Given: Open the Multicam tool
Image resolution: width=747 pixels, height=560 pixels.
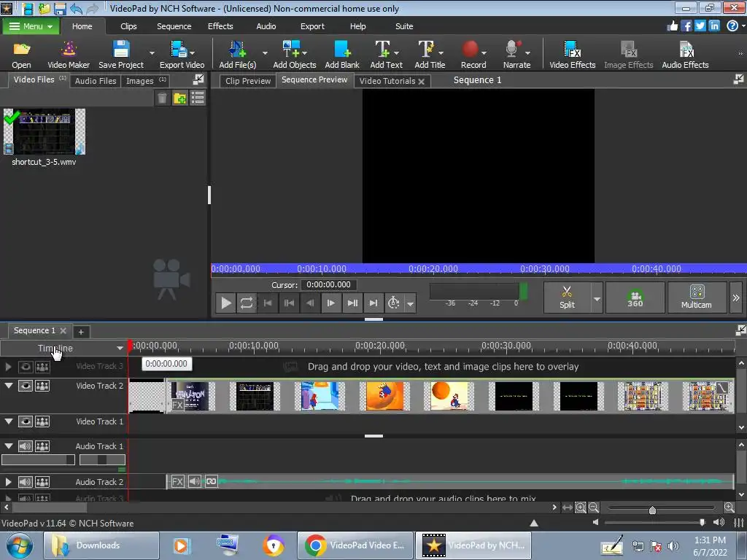Looking at the screenshot, I should 697,297.
